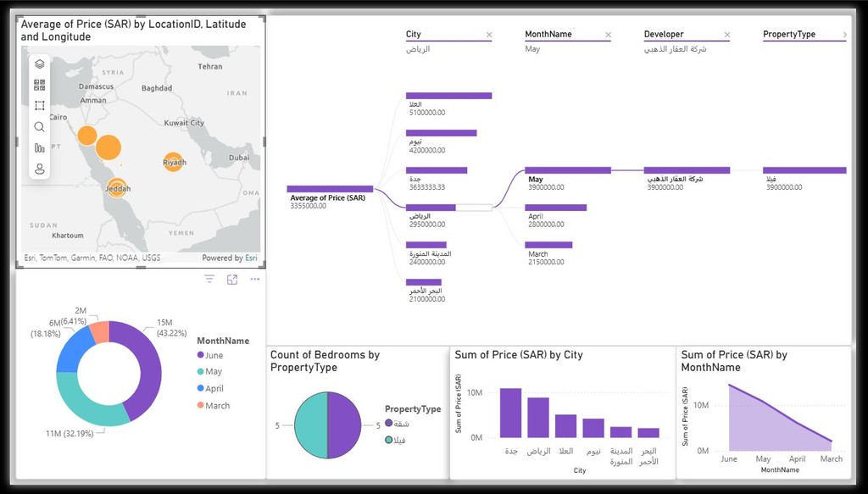868x494 pixels.
Task: Open the map analysis tools icon
Action: pos(39,147)
